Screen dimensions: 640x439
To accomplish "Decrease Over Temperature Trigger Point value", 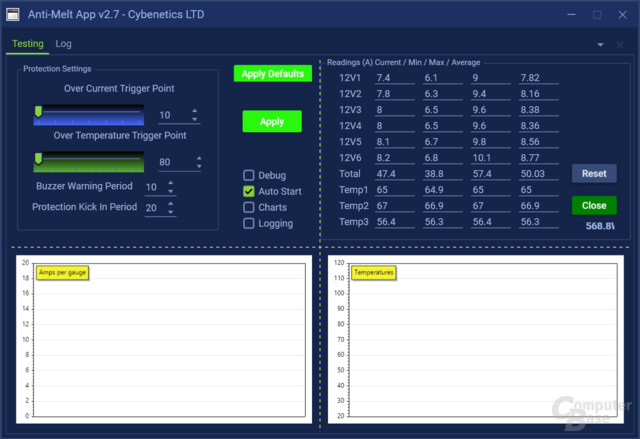I will pyautogui.click(x=199, y=166).
